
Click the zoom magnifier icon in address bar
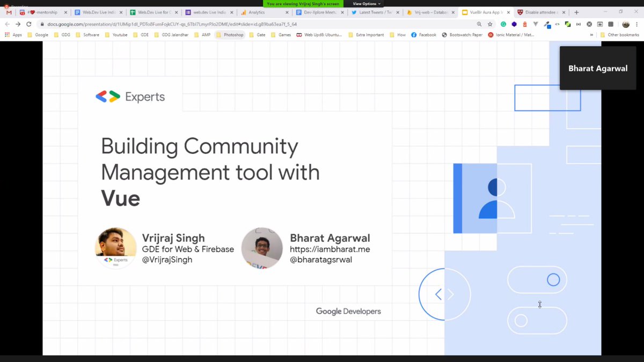point(479,24)
